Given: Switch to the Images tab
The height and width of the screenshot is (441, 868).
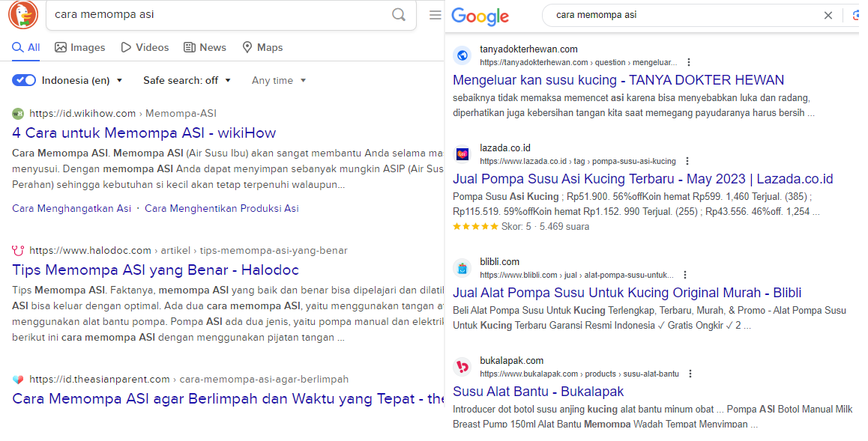Looking at the screenshot, I should point(79,47).
